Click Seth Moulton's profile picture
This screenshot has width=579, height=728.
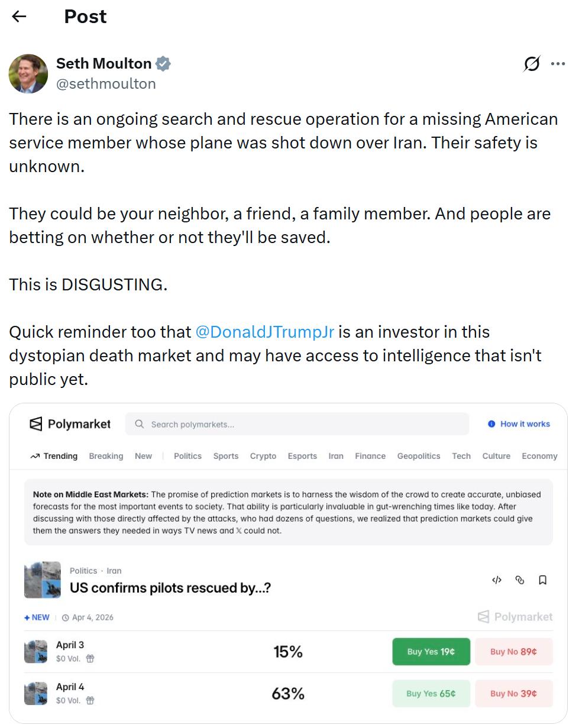click(x=28, y=74)
